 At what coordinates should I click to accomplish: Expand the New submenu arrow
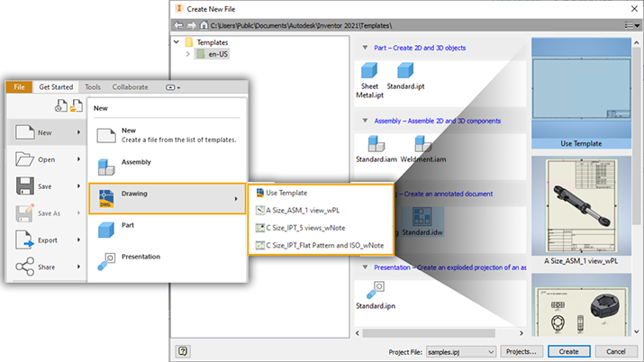point(78,132)
